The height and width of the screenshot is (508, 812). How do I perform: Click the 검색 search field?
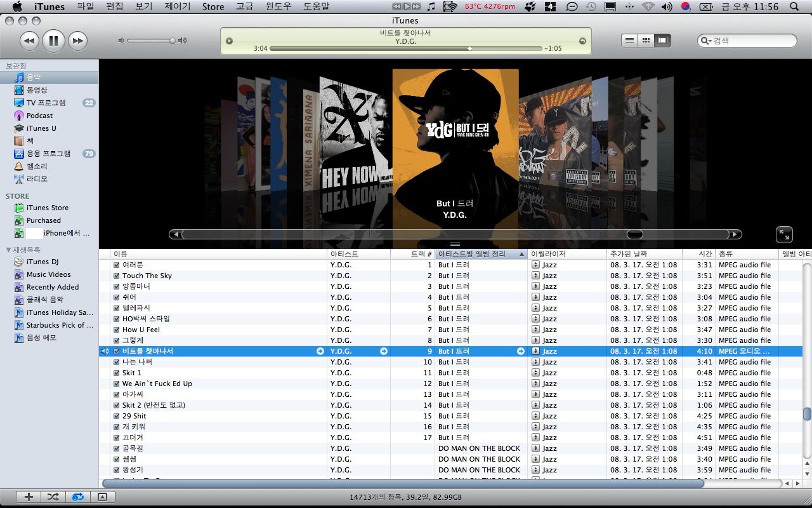(x=747, y=41)
